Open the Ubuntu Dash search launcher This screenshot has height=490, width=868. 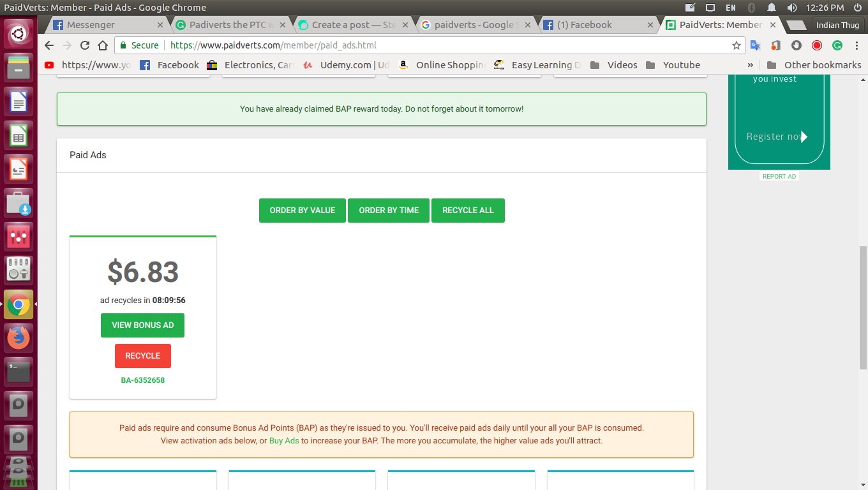(19, 33)
